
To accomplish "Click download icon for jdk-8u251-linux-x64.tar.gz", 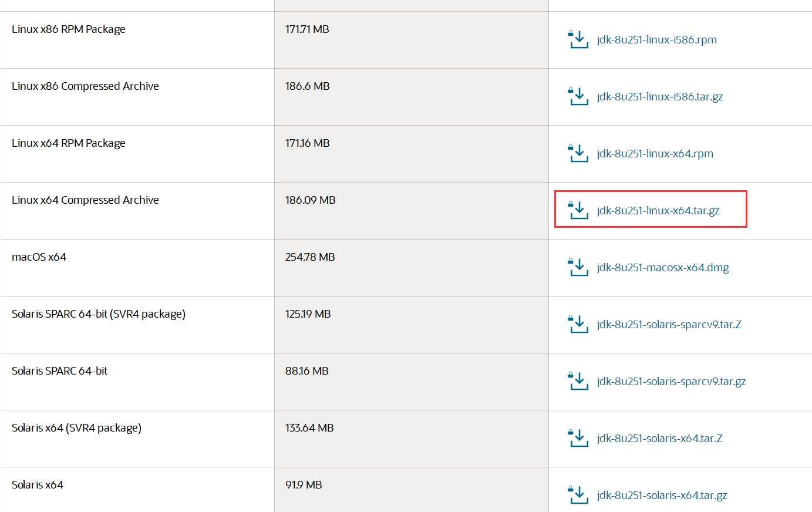I will (578, 210).
